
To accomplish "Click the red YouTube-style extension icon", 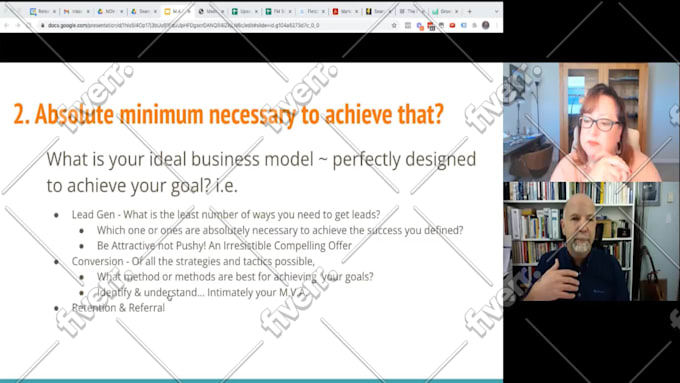I will [452, 26].
